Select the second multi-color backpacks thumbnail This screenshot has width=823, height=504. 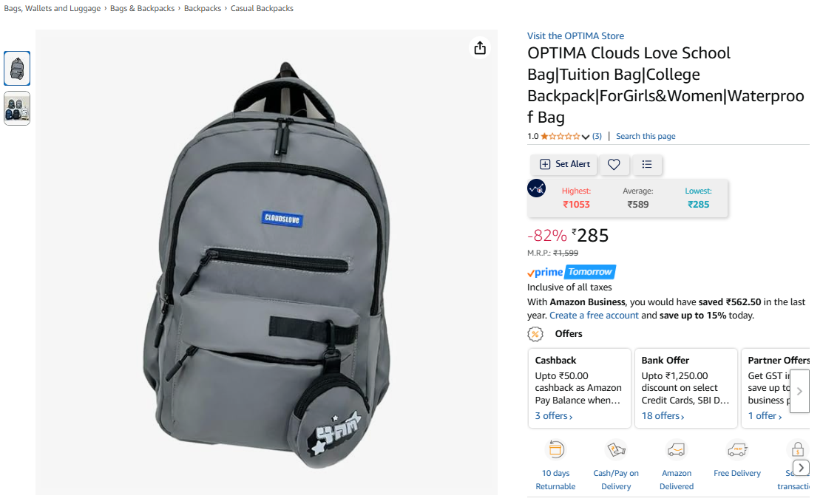(17, 109)
